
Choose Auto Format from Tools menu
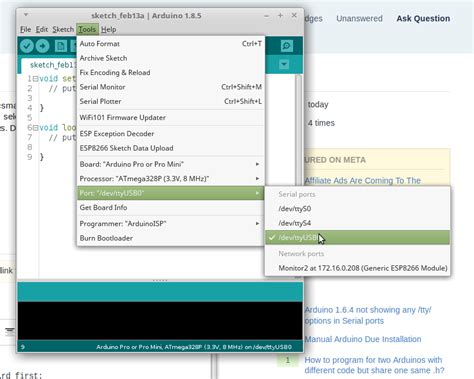(x=171, y=44)
